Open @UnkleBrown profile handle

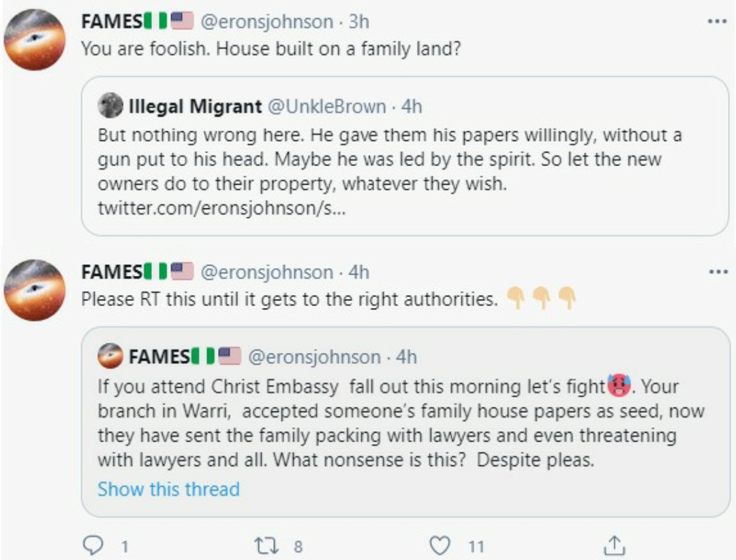327,107
